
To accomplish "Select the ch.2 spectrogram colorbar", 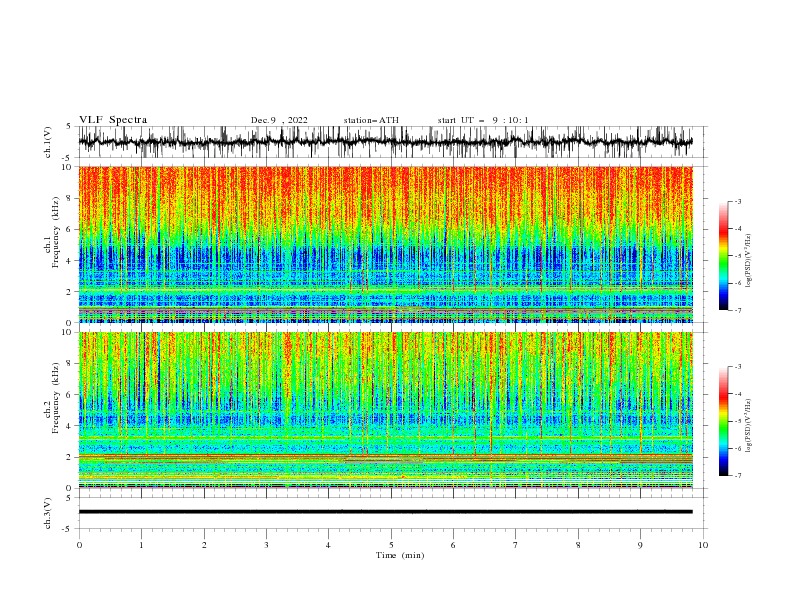I will click(723, 421).
